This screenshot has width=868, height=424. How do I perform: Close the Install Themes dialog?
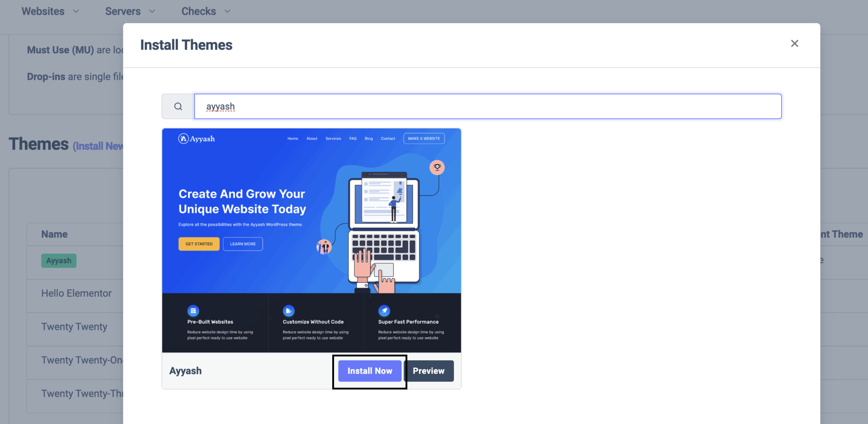click(794, 44)
